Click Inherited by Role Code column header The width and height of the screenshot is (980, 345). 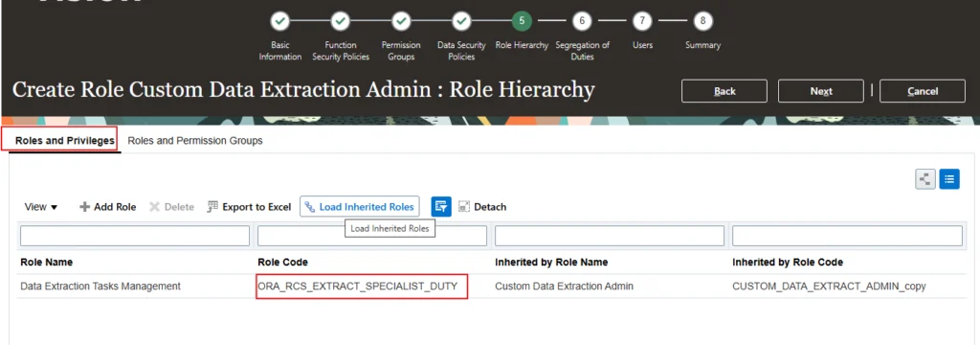[x=788, y=263]
